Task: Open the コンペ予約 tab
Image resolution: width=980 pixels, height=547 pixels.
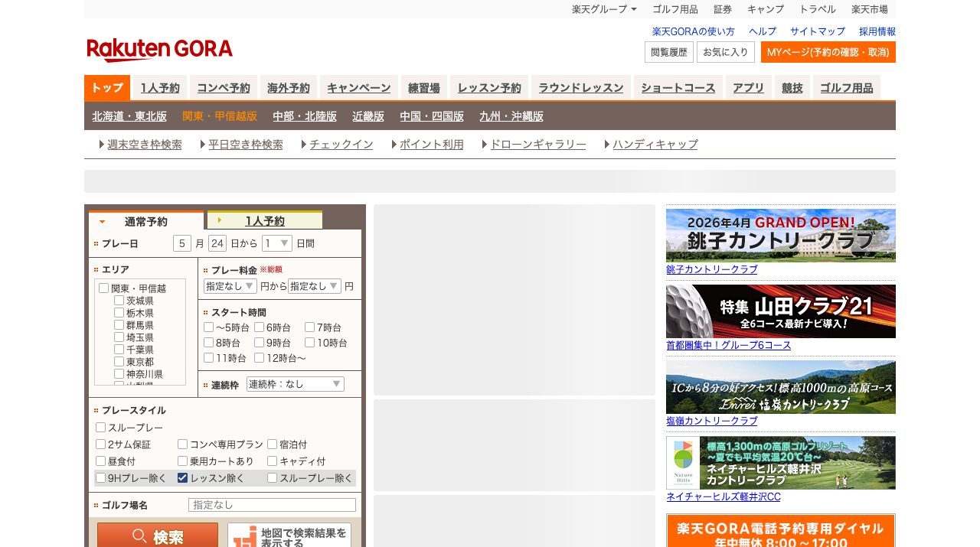Action: 224,88
